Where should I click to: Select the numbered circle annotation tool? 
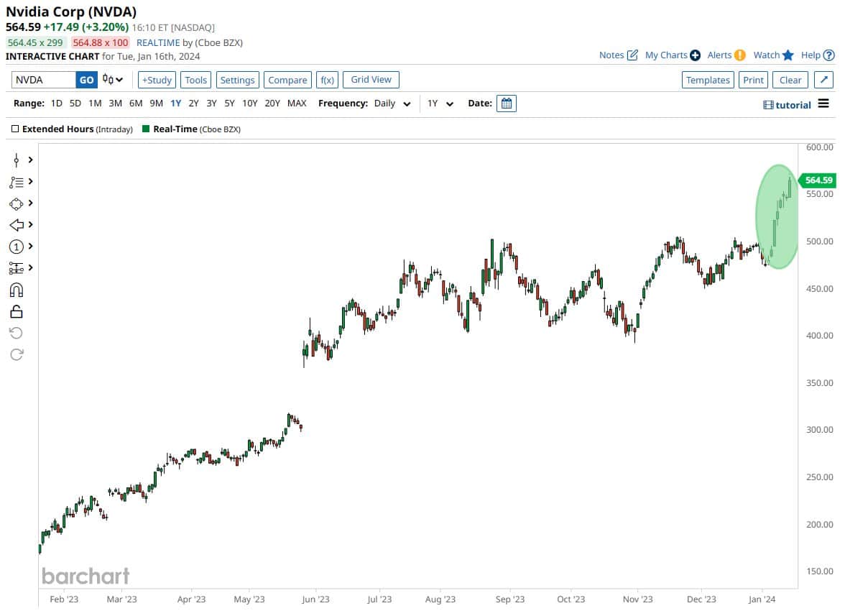(17, 246)
